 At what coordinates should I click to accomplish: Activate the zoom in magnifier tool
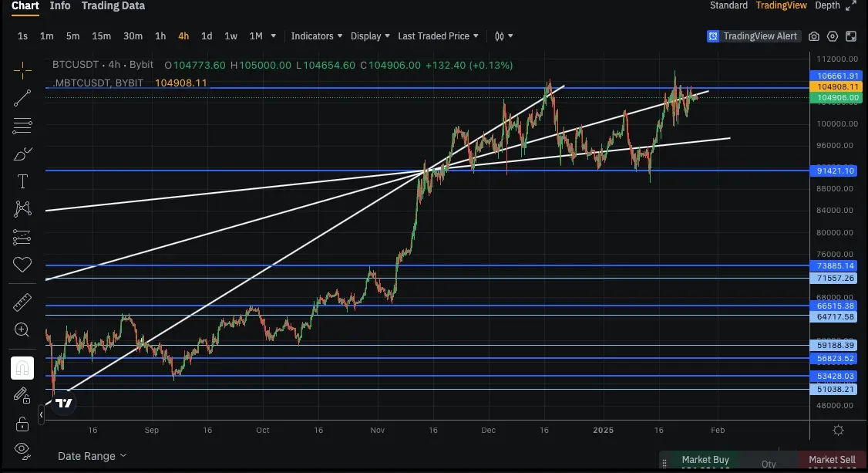click(x=22, y=330)
